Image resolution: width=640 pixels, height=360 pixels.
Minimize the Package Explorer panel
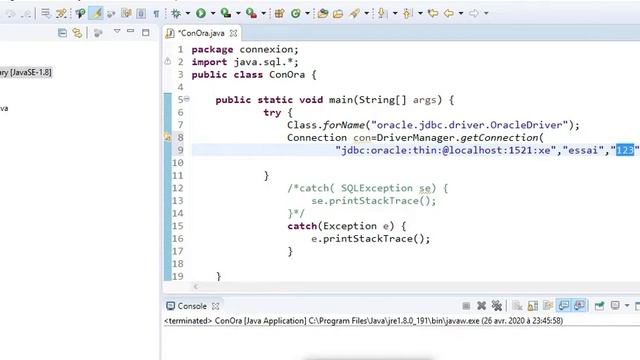(131, 31)
